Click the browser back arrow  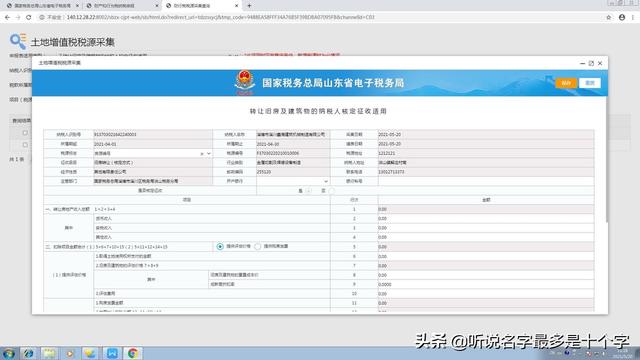coord(7,18)
